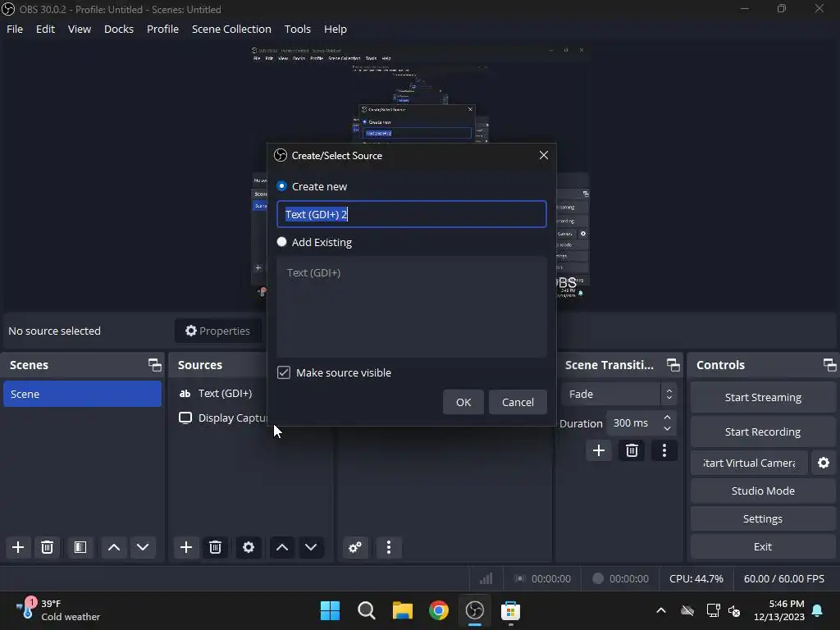Open Microsoft Store from taskbar
The image size is (840, 630).
[510, 610]
